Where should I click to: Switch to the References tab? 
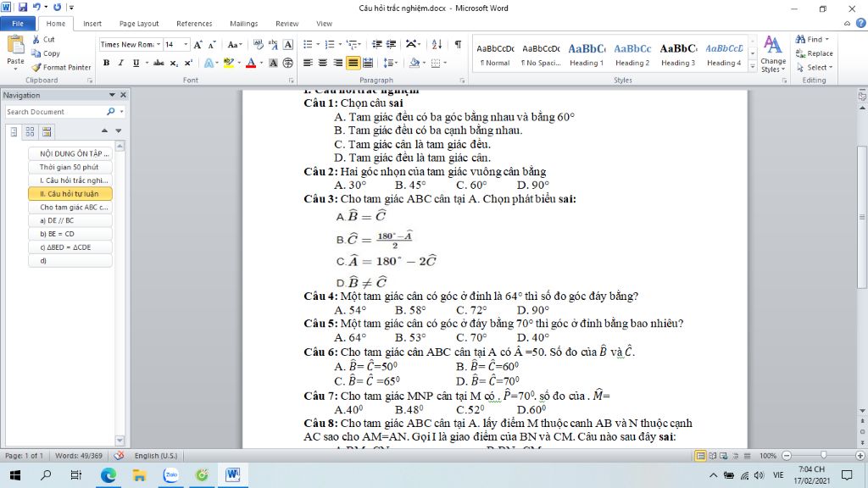[x=194, y=23]
